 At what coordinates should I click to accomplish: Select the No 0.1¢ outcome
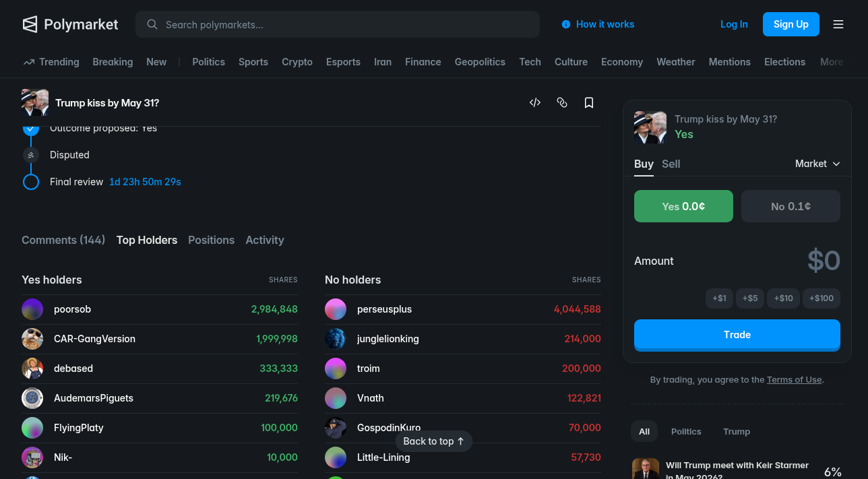(x=790, y=206)
